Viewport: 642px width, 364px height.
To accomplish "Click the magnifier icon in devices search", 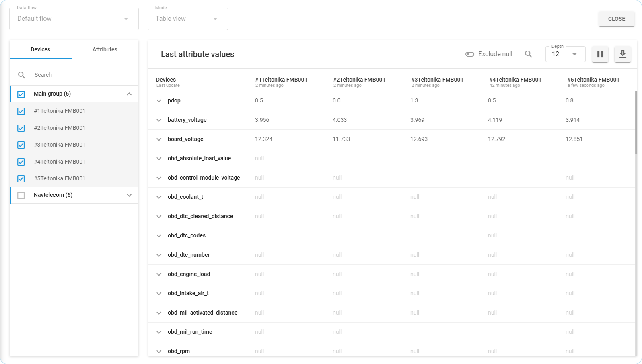I will (x=22, y=75).
